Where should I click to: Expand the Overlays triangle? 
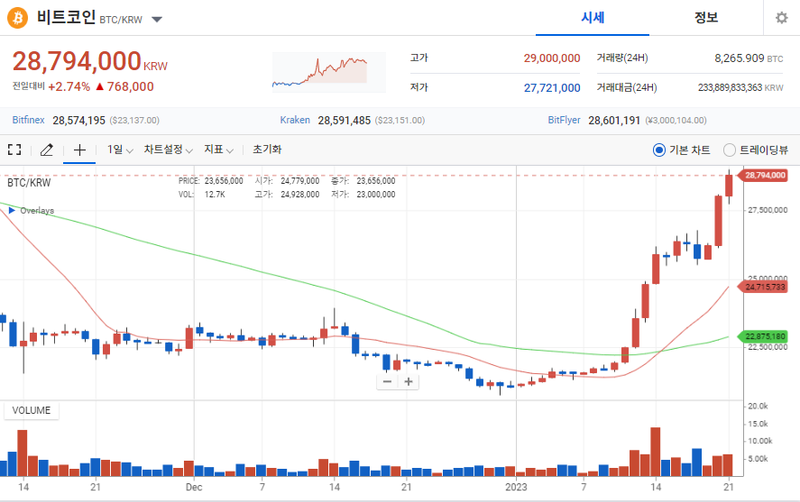click(11, 211)
